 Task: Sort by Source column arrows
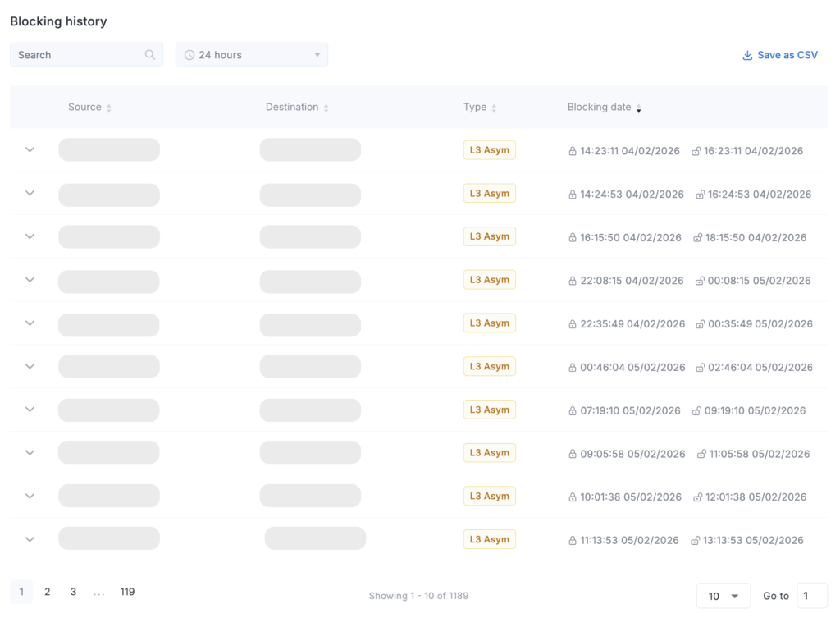tap(109, 108)
